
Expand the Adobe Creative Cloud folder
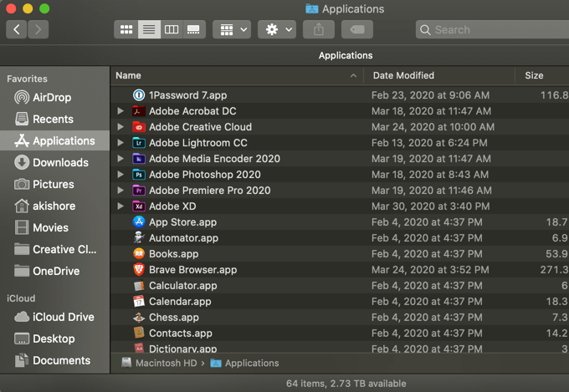pyautogui.click(x=120, y=127)
